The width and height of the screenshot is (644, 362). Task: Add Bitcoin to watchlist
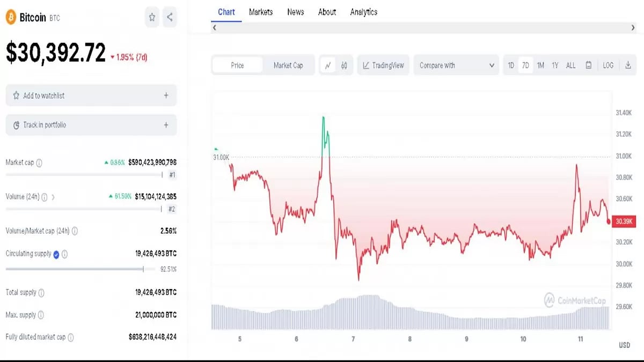point(91,95)
